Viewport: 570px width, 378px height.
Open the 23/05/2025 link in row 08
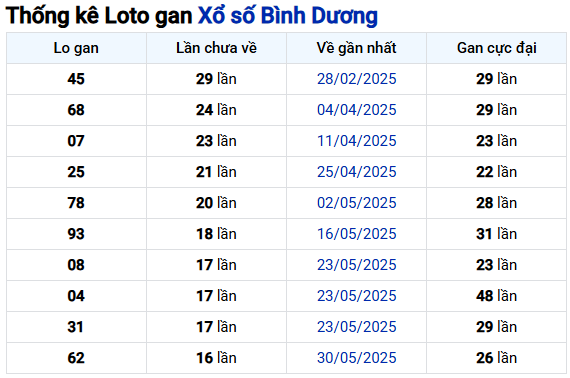[356, 265]
